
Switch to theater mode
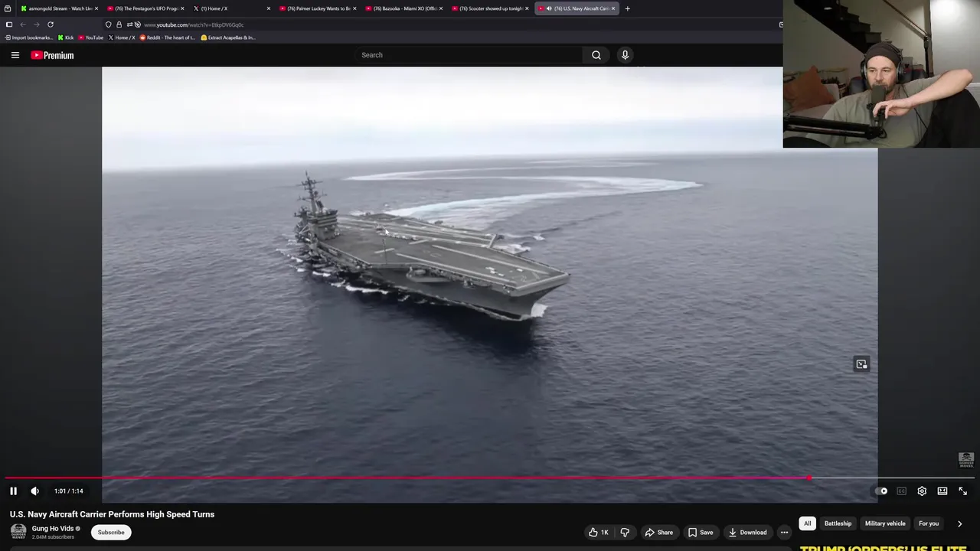click(x=942, y=491)
